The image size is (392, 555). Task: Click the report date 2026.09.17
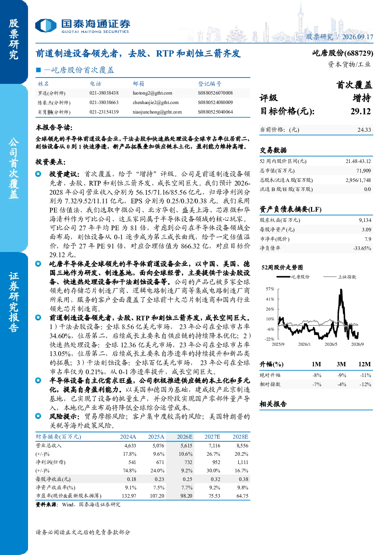357,37
